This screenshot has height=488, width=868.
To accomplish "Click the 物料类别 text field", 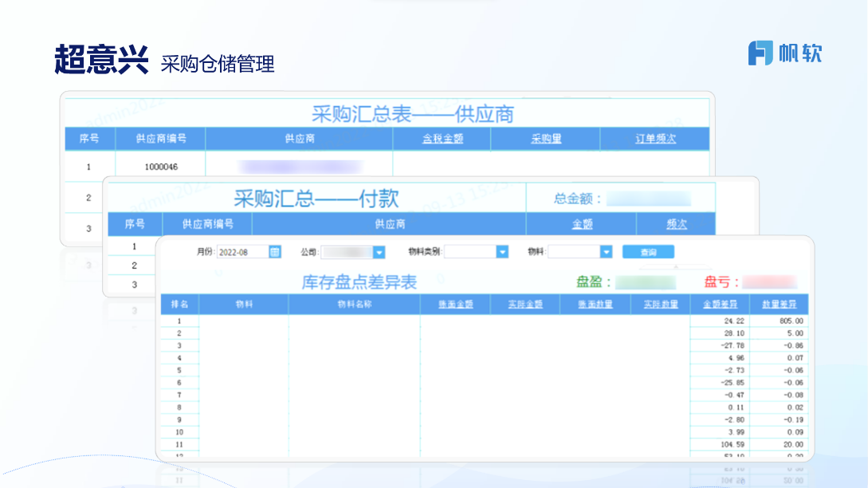I will click(x=470, y=252).
